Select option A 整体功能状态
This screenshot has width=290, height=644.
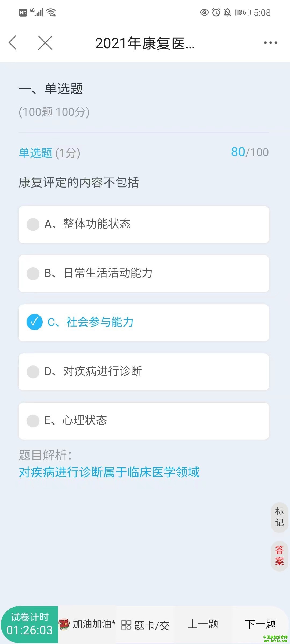(x=144, y=224)
